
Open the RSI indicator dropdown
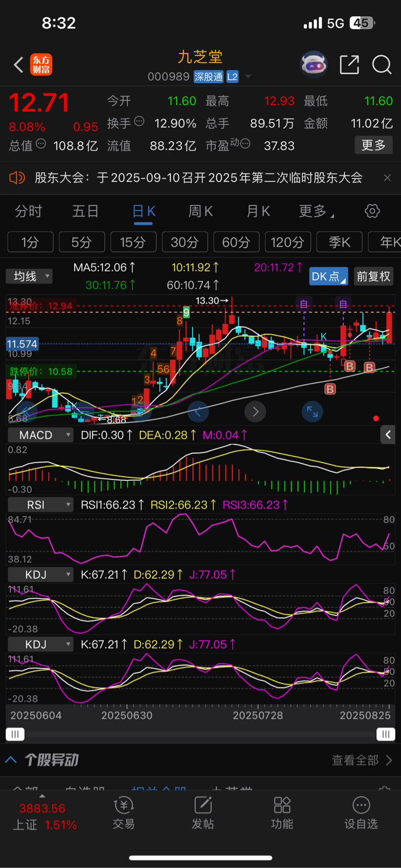coord(40,505)
